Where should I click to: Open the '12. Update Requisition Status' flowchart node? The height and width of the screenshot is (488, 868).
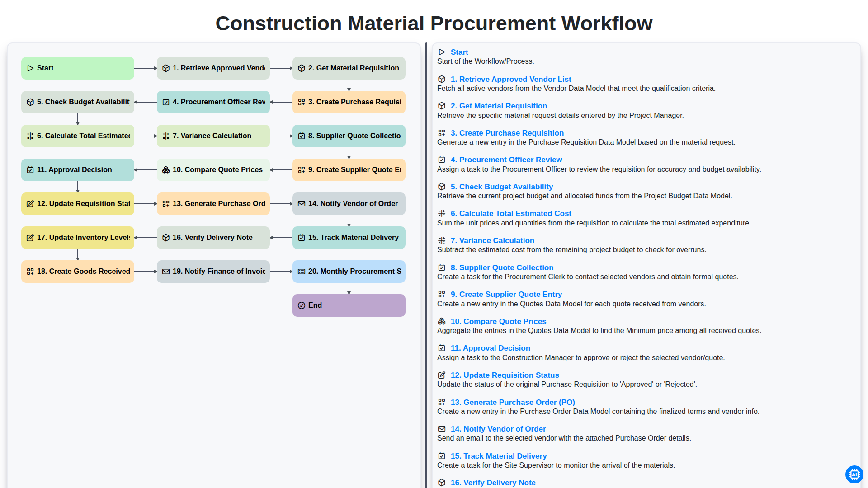coord(78,204)
